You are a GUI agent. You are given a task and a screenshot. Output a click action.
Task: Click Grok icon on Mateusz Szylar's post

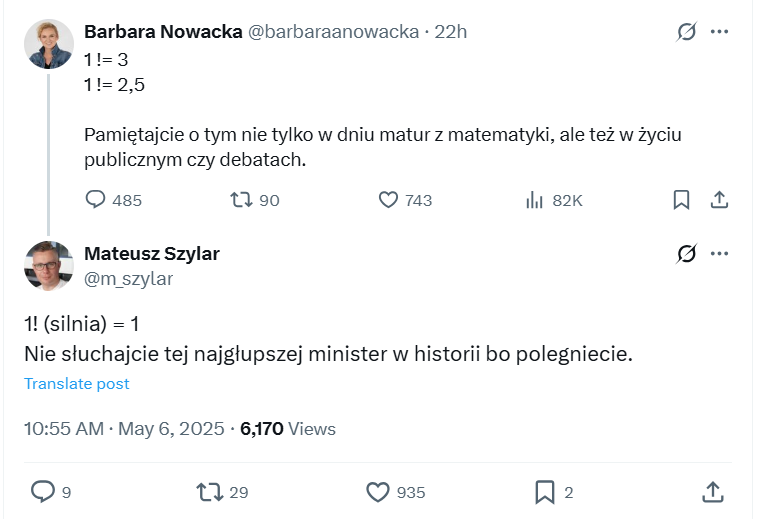[x=686, y=254]
